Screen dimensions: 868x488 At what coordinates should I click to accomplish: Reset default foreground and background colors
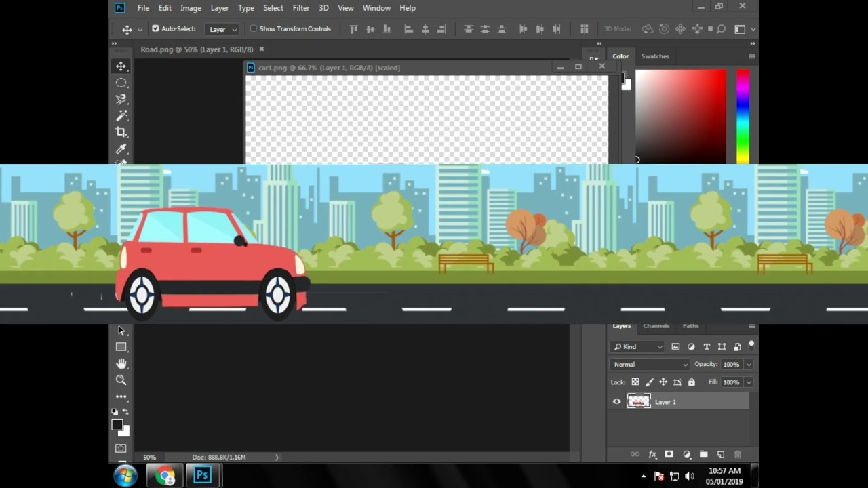(x=114, y=411)
